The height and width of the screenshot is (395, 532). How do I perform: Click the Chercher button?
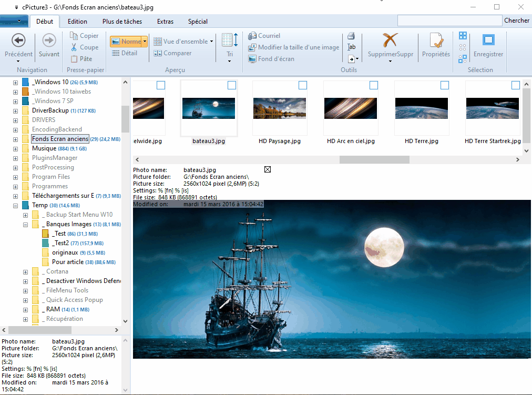click(x=517, y=21)
